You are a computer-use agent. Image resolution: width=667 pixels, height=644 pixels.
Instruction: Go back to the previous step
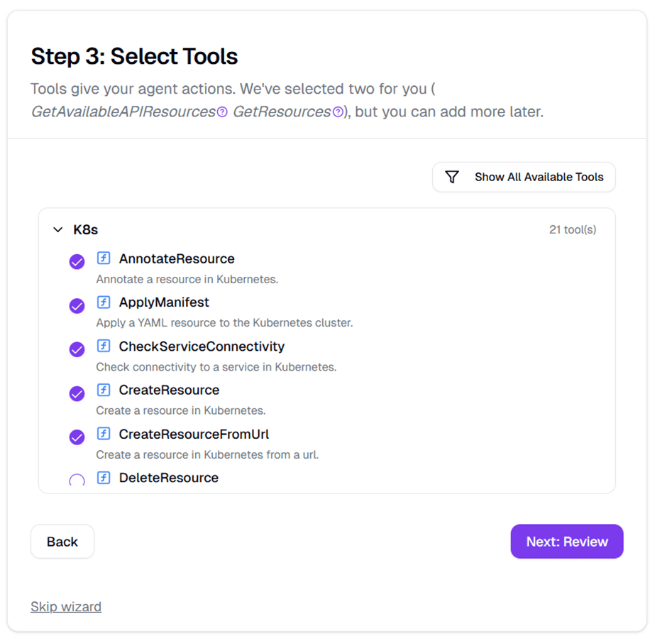(62, 542)
